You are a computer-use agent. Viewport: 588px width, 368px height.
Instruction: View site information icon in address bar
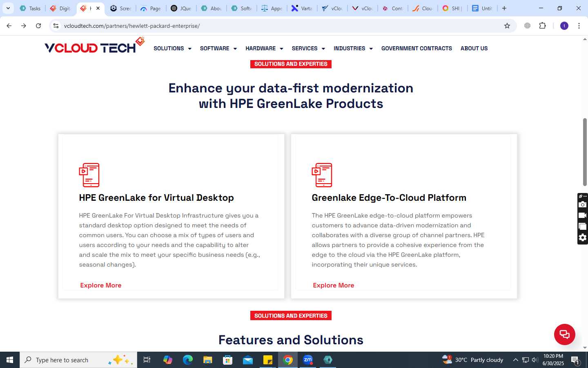click(56, 26)
